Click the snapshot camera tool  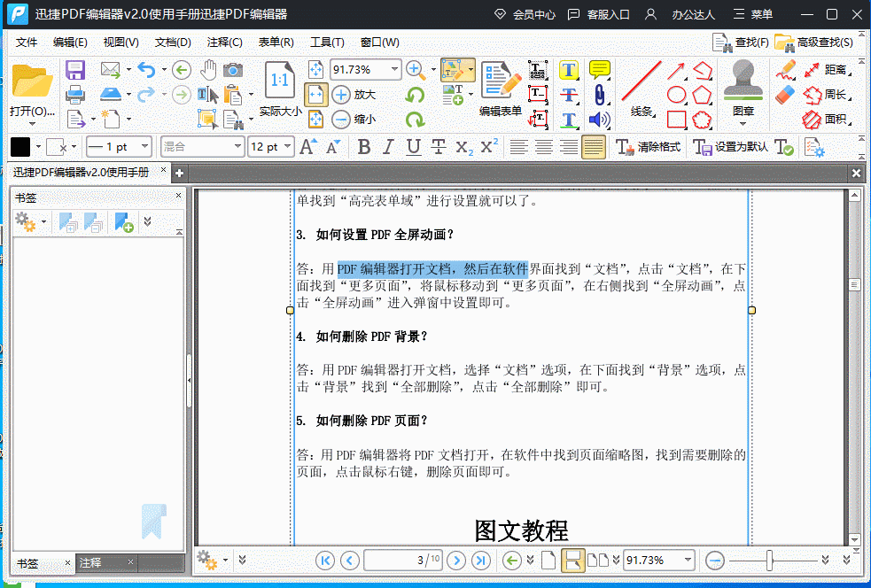coord(233,70)
